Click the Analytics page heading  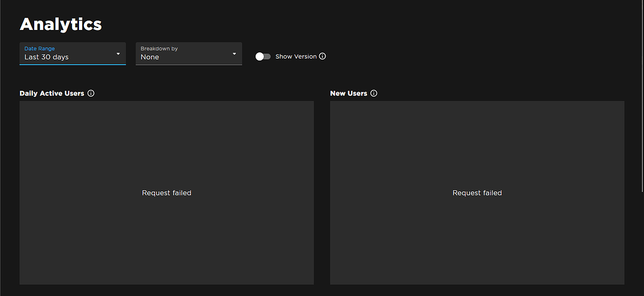61,24
